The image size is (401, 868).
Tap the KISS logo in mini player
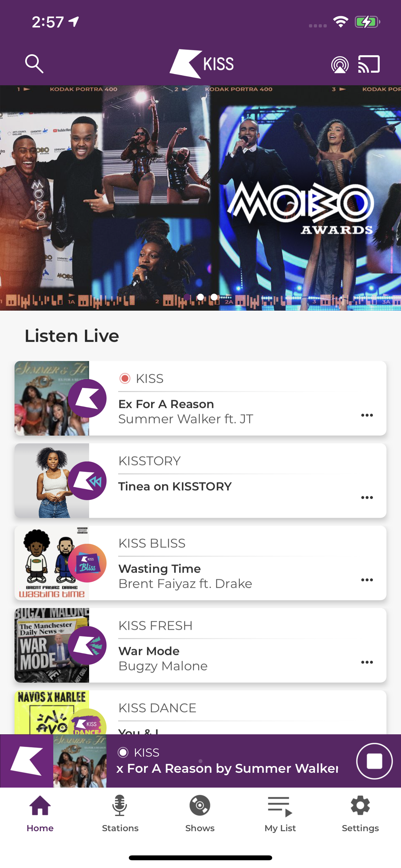(x=26, y=761)
